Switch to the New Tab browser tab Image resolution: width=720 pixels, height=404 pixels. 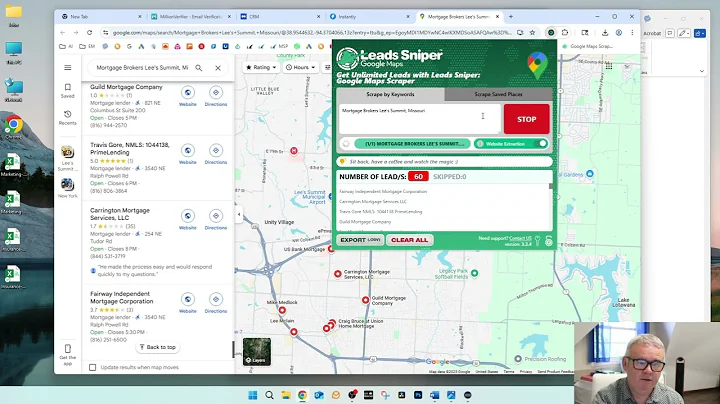click(101, 17)
